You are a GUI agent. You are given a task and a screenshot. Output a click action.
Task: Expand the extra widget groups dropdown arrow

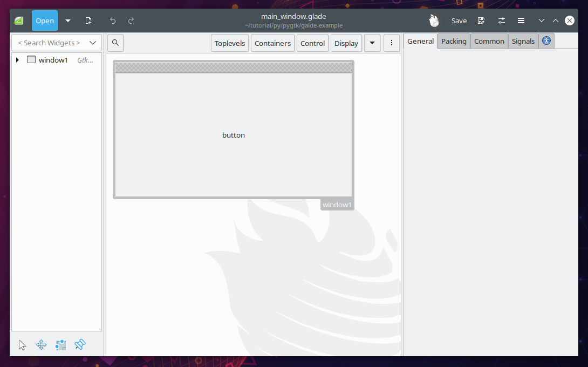(372, 43)
